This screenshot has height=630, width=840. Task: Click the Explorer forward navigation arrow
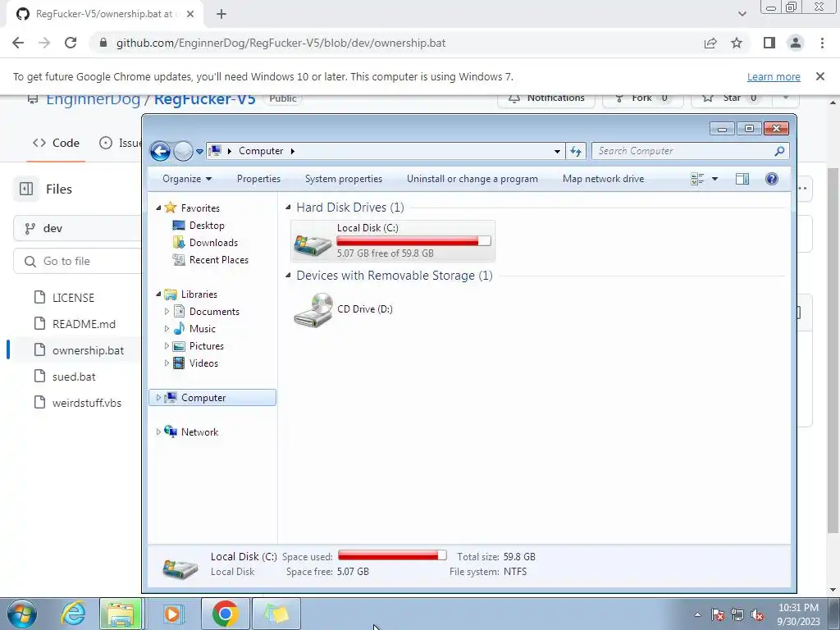tap(183, 151)
